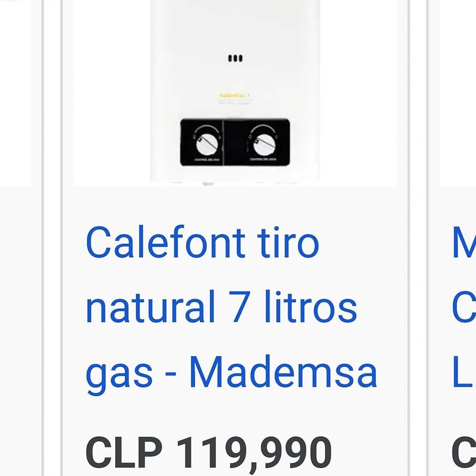The width and height of the screenshot is (476, 476).
Task: Click the CLP 119,990 price
Action: [208, 453]
